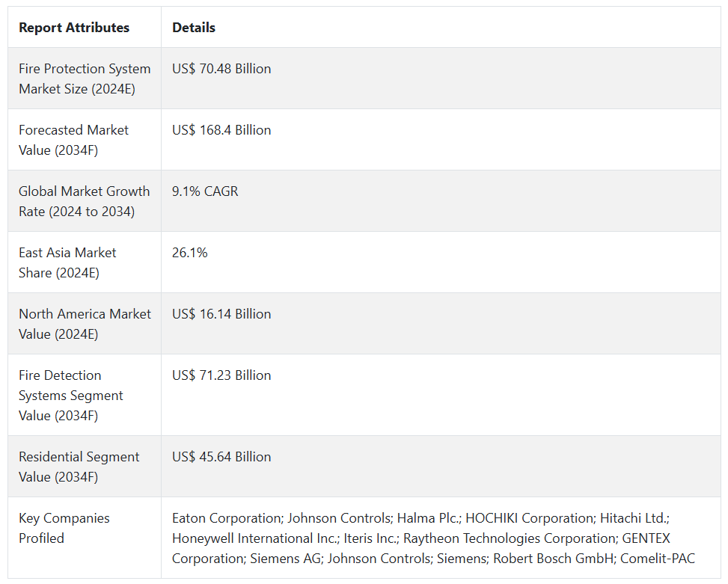Click Honeywell International Inc. text
The width and height of the screenshot is (728, 584).
(x=254, y=538)
